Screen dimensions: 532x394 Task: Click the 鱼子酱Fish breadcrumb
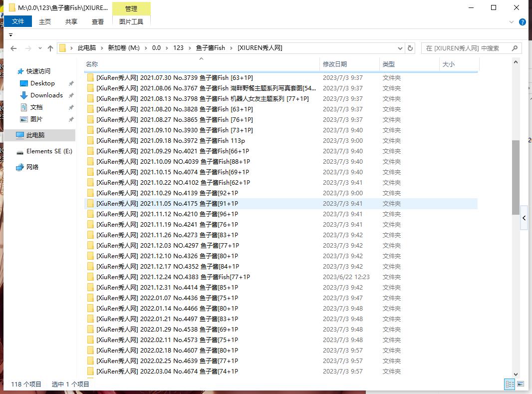click(211, 48)
